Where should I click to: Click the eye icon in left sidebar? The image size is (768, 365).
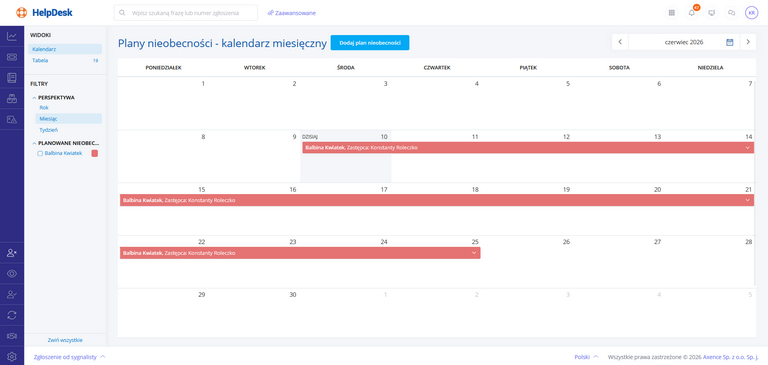click(12, 273)
